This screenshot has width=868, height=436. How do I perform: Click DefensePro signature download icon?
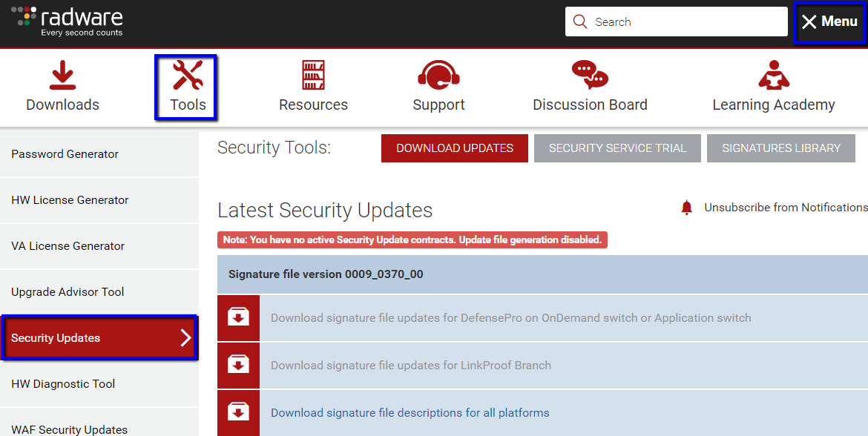[238, 318]
